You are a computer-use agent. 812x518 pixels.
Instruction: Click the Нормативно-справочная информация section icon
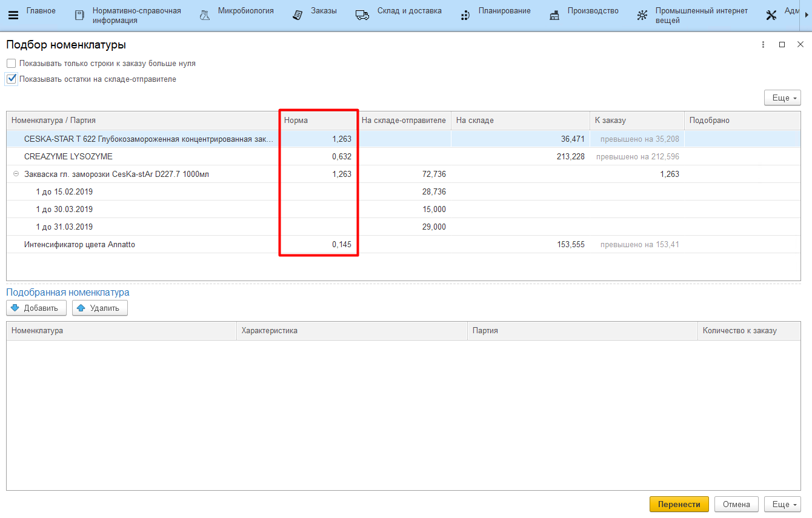click(x=79, y=16)
